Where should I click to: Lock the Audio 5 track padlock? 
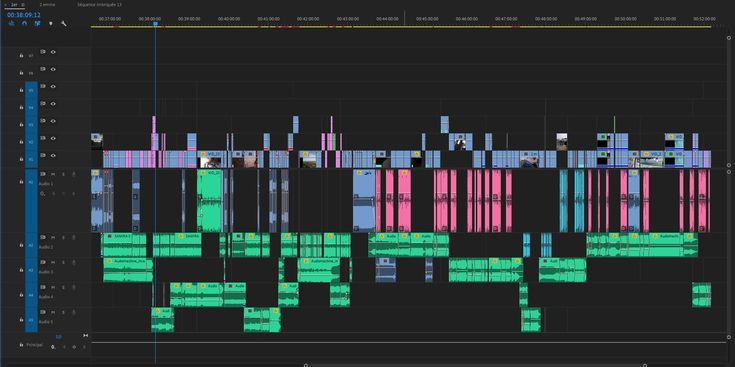click(x=21, y=320)
